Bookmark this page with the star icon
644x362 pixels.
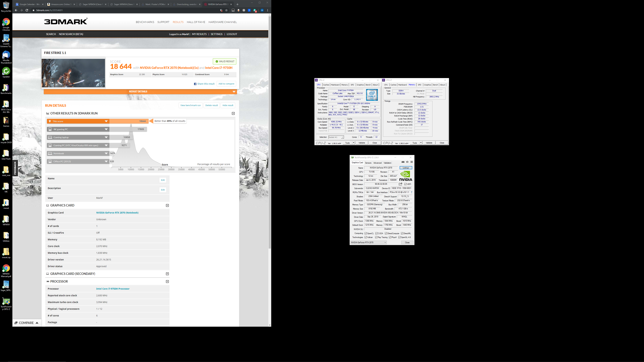pyautogui.click(x=226, y=10)
